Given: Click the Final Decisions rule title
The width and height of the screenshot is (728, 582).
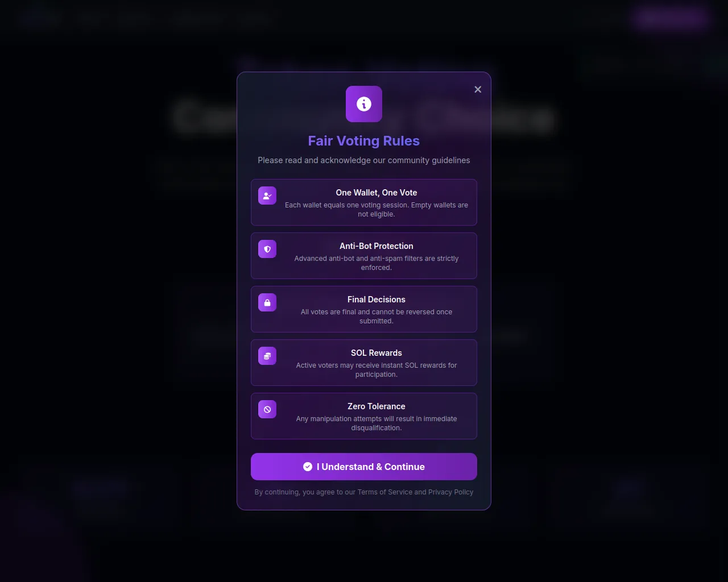Looking at the screenshot, I should [x=377, y=300].
